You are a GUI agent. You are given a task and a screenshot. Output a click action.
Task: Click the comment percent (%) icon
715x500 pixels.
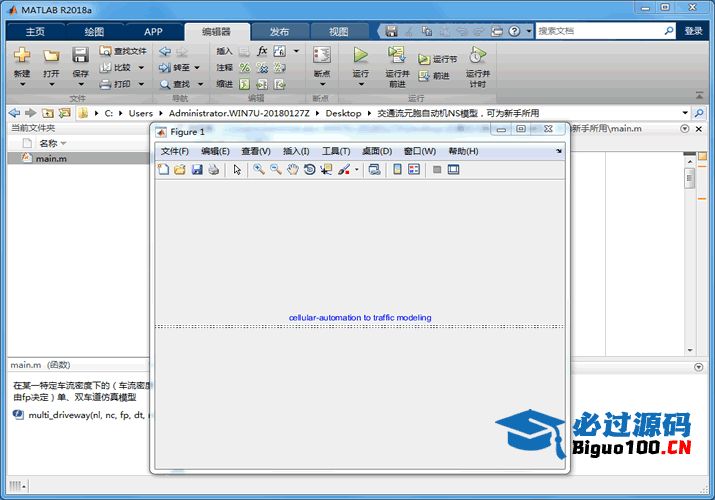[245, 67]
